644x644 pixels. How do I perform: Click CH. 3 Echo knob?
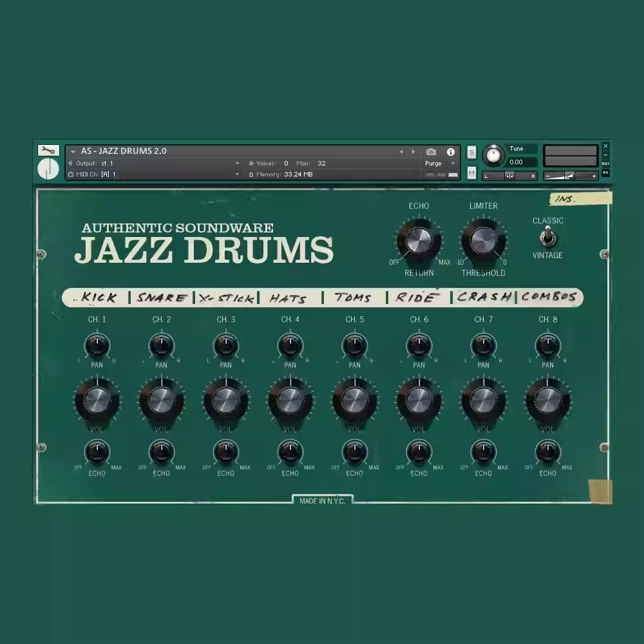pos(226,452)
